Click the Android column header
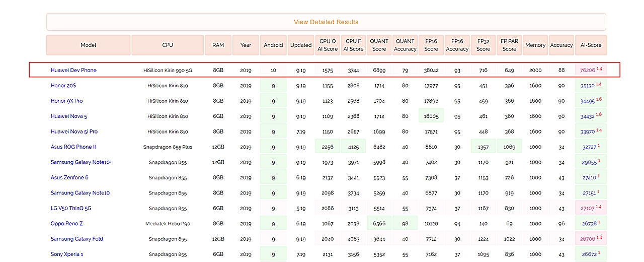Viewport: 644px width, 262px height. tap(273, 45)
